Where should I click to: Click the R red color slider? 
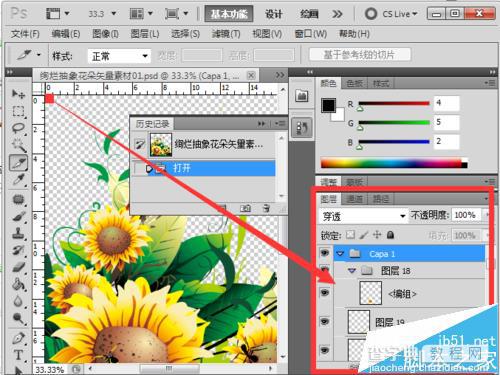[x=393, y=104]
